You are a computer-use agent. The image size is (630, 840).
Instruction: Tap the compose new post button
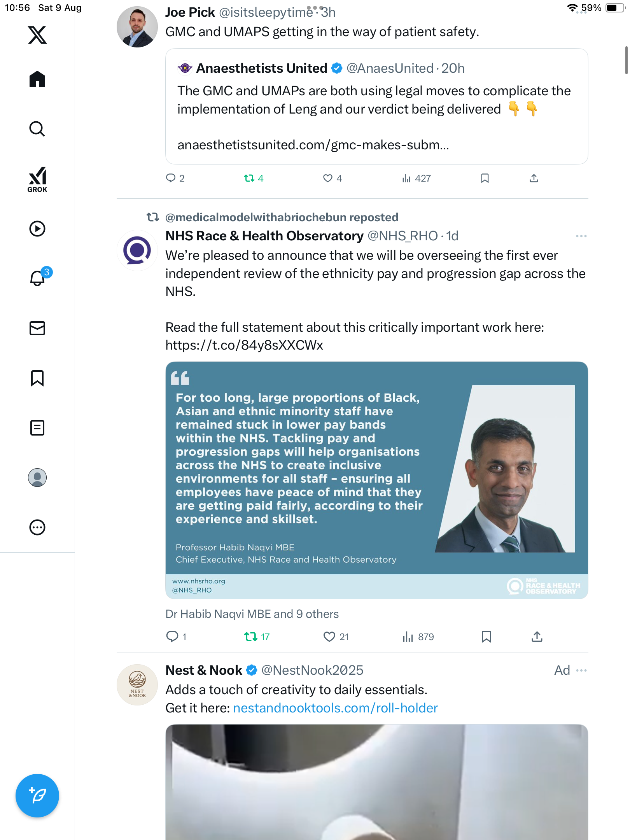pyautogui.click(x=37, y=796)
